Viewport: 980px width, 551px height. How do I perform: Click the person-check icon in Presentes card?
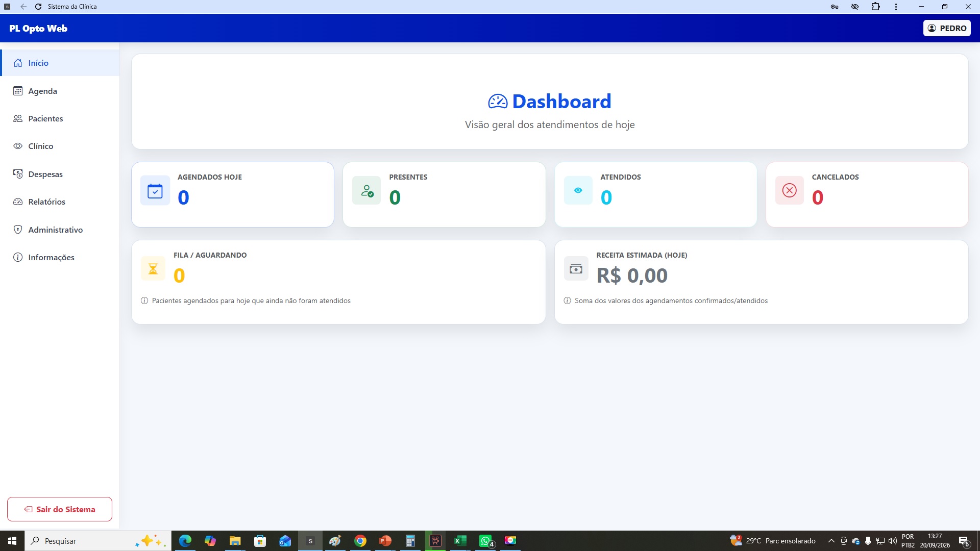click(366, 191)
